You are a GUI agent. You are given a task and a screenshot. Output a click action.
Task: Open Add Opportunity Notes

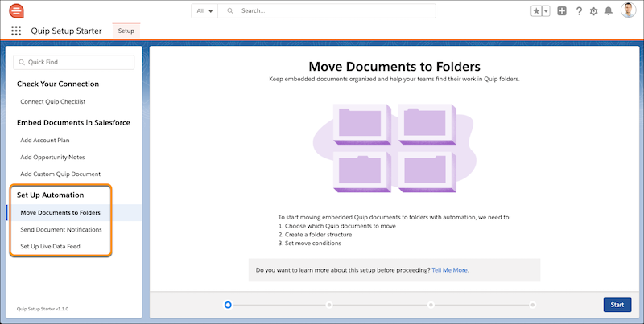(52, 157)
